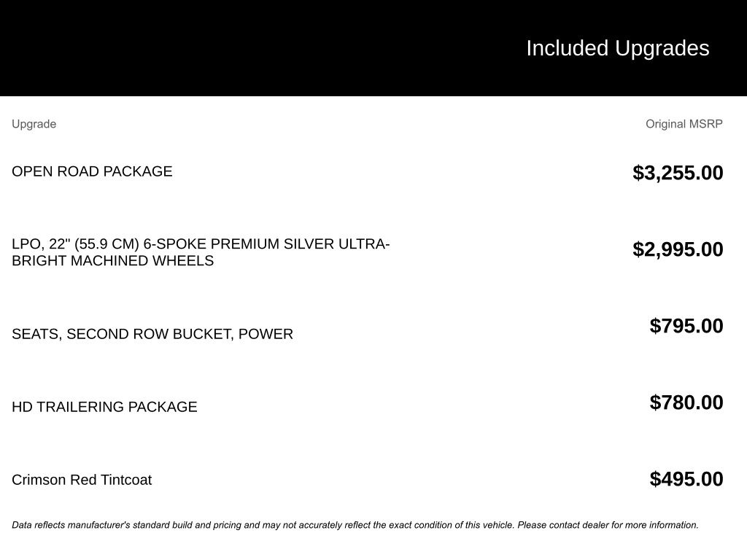
Task: Click the Included Upgrades heading
Action: click(x=617, y=48)
